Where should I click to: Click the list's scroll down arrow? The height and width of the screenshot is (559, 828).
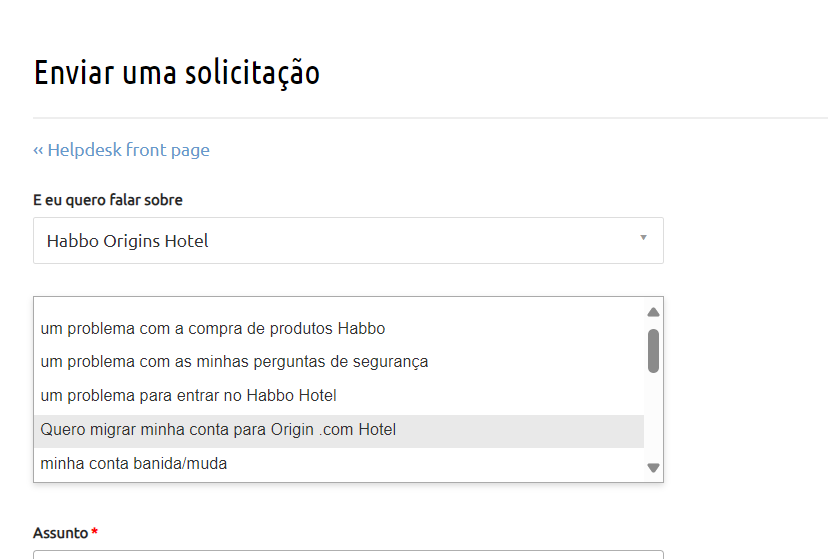point(653,467)
